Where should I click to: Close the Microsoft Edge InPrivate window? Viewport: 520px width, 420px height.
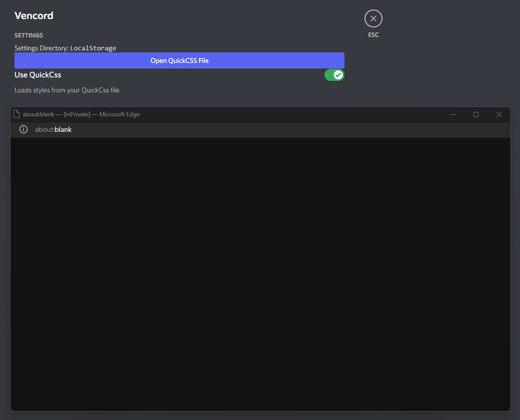499,114
